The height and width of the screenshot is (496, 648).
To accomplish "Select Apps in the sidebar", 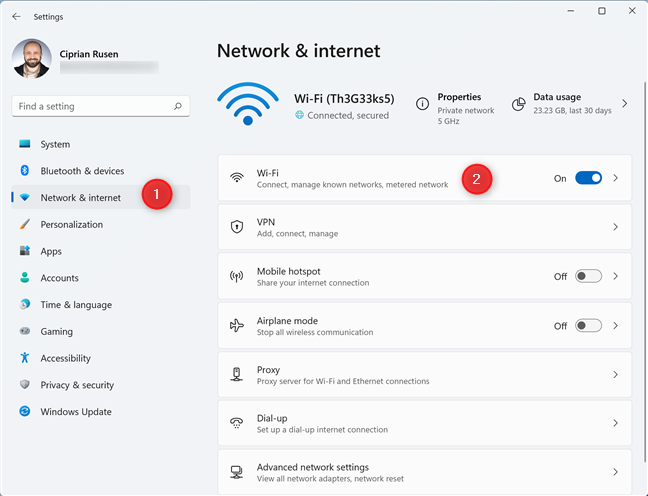I will coord(101,251).
